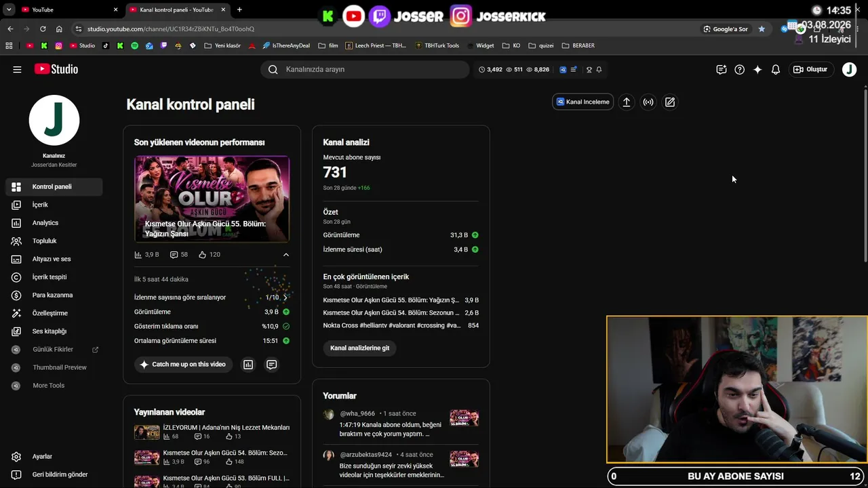Screen dimensions: 868x488
Task: Select Topluluk in the sidebar
Action: 54,241
